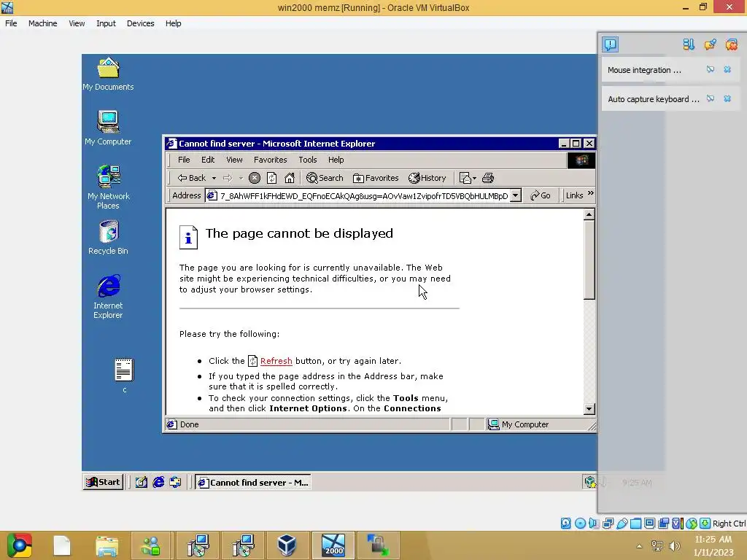Select the text file named c

124,376
